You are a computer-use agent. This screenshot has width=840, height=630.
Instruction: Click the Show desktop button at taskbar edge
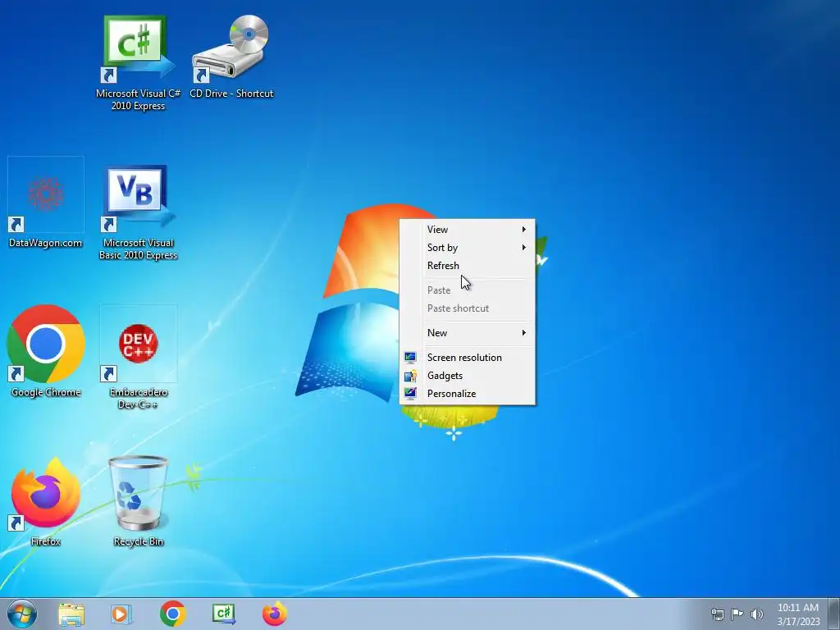tap(834, 614)
